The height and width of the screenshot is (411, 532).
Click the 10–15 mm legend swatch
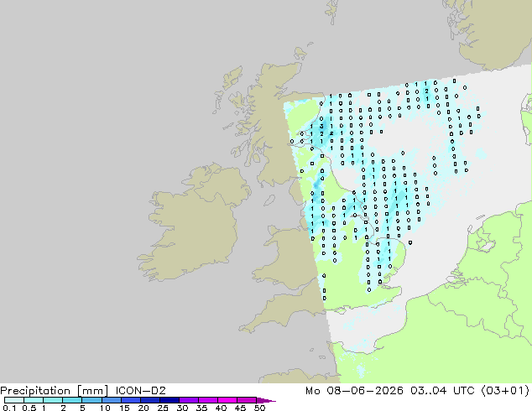click(111, 400)
